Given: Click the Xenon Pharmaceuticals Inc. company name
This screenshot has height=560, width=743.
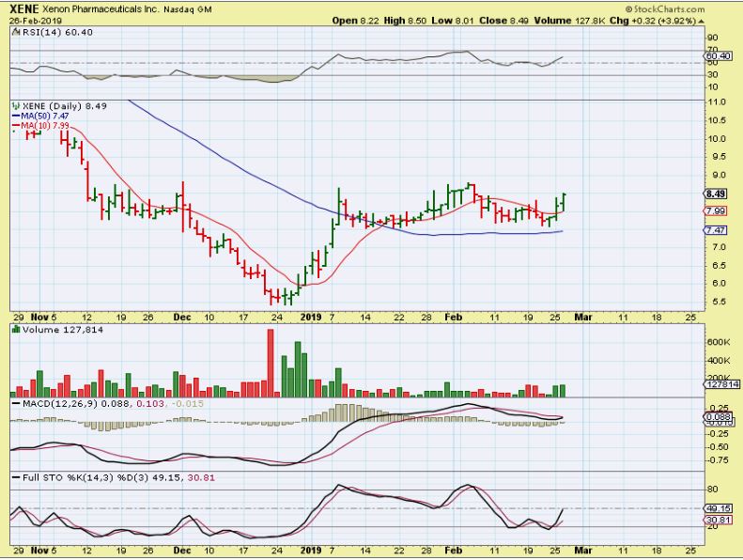Looking at the screenshot, I should tap(100, 9).
